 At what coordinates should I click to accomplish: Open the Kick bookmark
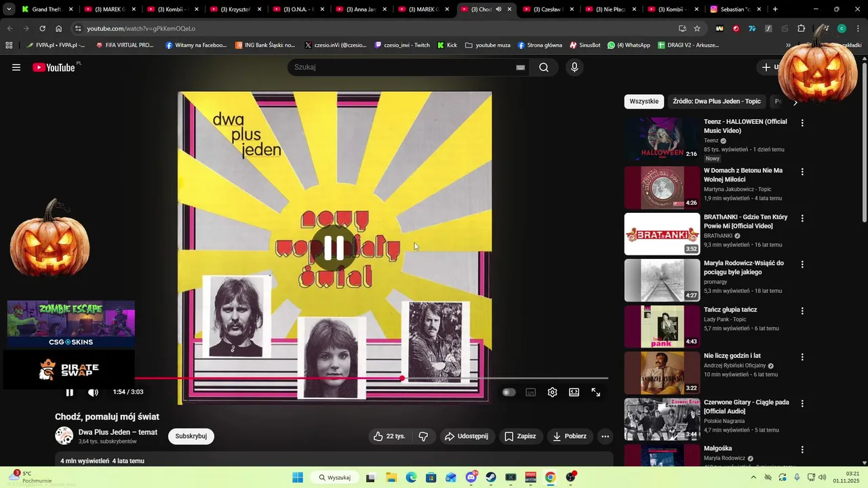447,45
